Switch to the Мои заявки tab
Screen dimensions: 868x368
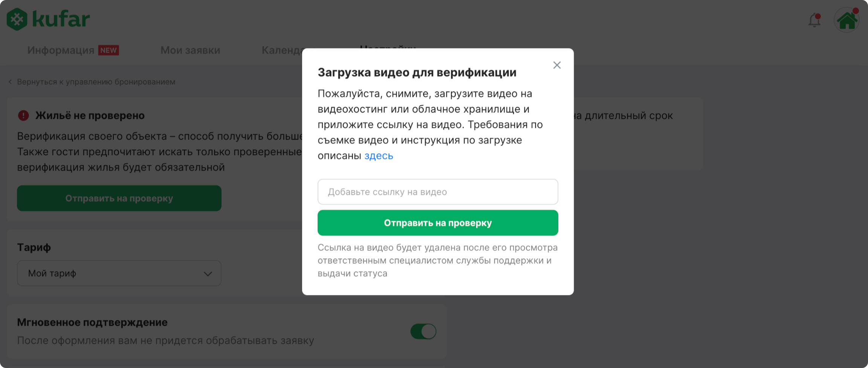[190, 50]
